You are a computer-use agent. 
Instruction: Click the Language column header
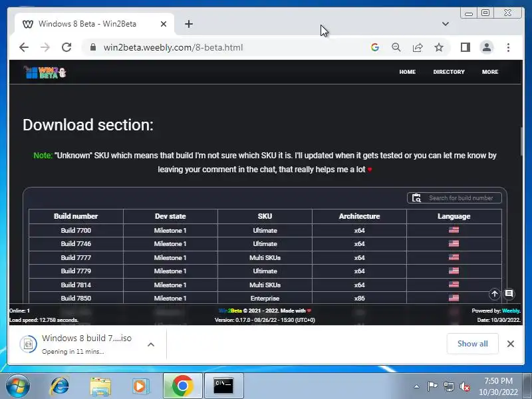(454, 216)
